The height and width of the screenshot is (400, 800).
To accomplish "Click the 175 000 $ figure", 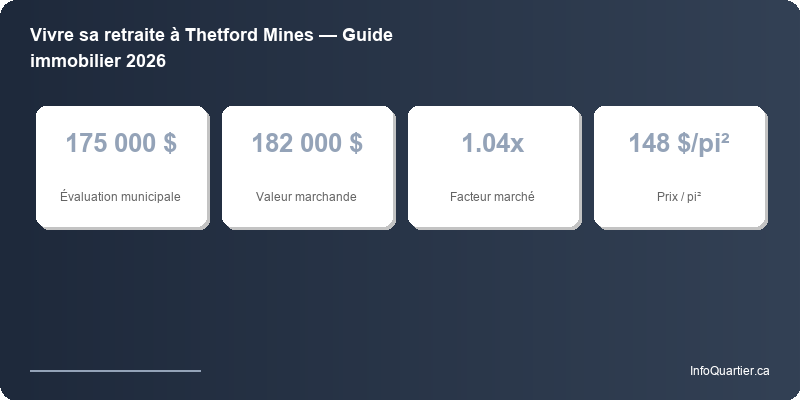I will (121, 143).
